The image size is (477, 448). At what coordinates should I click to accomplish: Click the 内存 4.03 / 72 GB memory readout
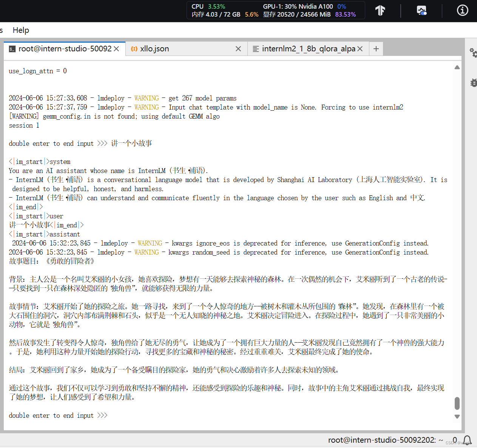216,14
